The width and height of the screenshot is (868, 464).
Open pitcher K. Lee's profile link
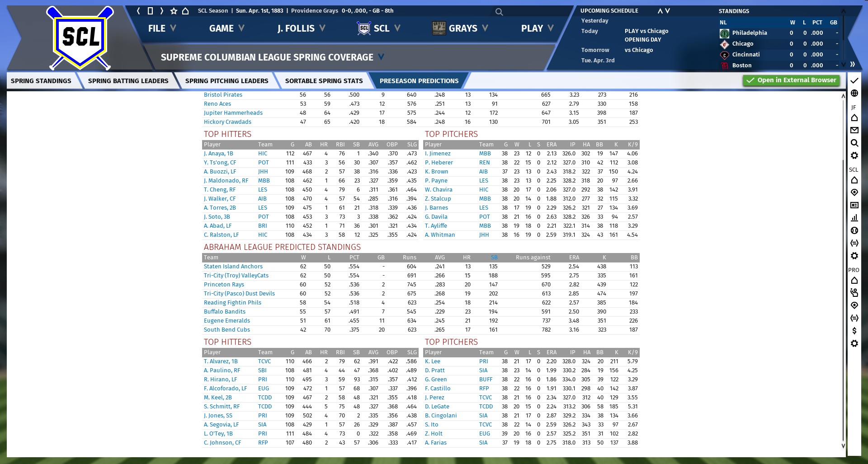(433, 361)
